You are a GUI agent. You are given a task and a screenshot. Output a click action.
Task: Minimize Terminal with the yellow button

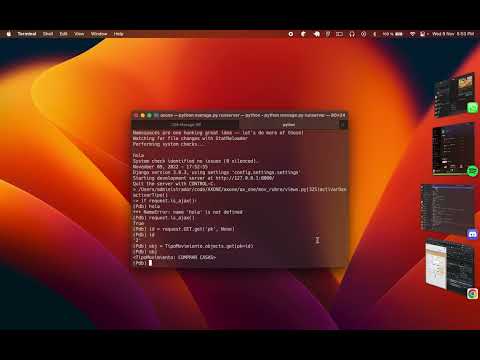143,115
